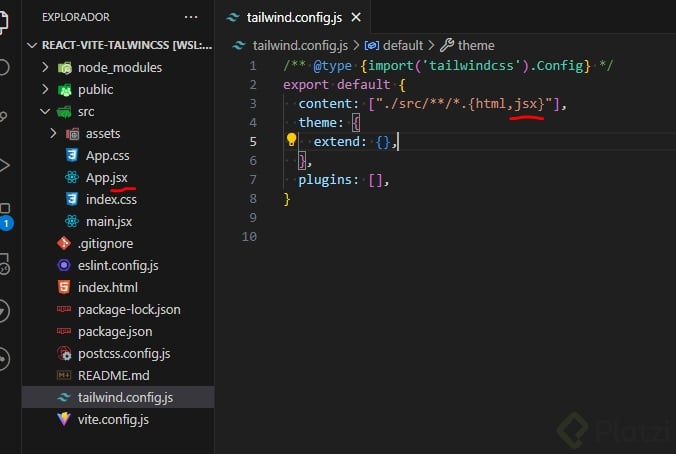
Task: Open the Run and Debug activity icon
Action: pyautogui.click(x=3, y=166)
